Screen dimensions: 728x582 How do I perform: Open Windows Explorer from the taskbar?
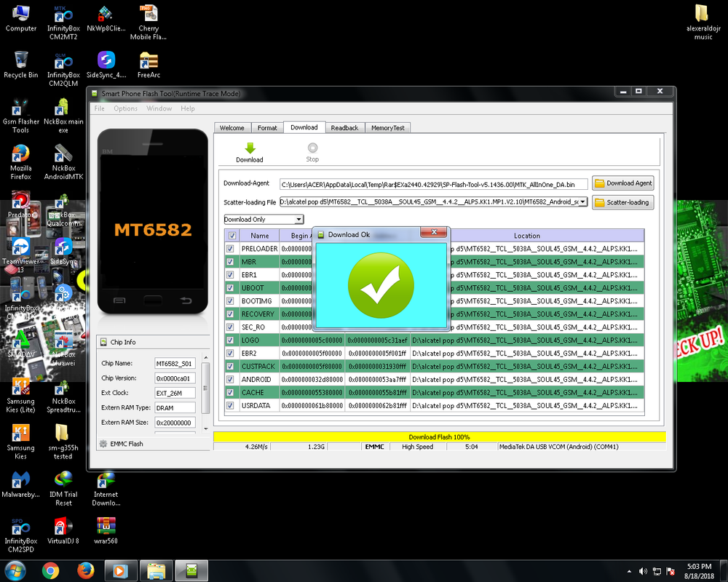pyautogui.click(x=157, y=571)
